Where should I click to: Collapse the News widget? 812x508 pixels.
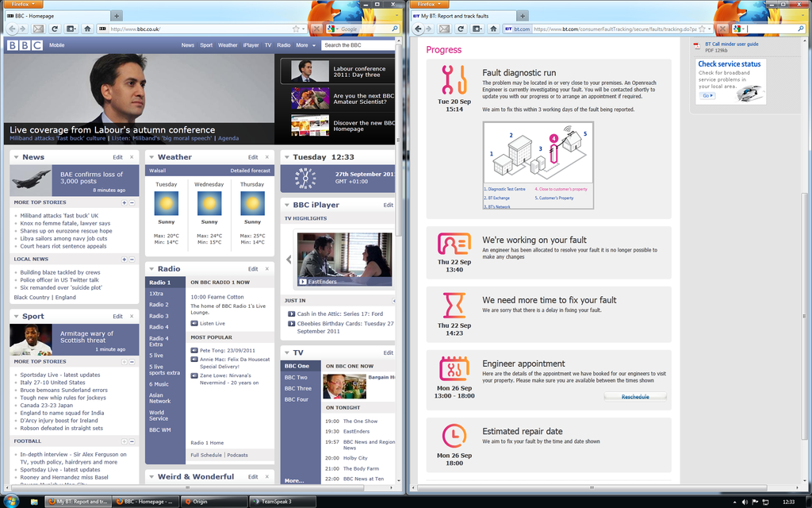(16, 157)
